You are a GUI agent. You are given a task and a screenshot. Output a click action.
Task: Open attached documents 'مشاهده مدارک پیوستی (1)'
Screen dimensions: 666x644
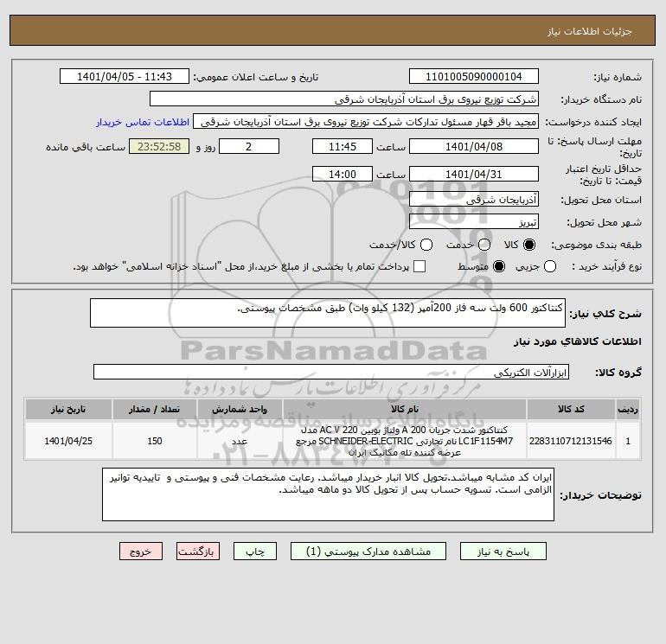pos(368,551)
